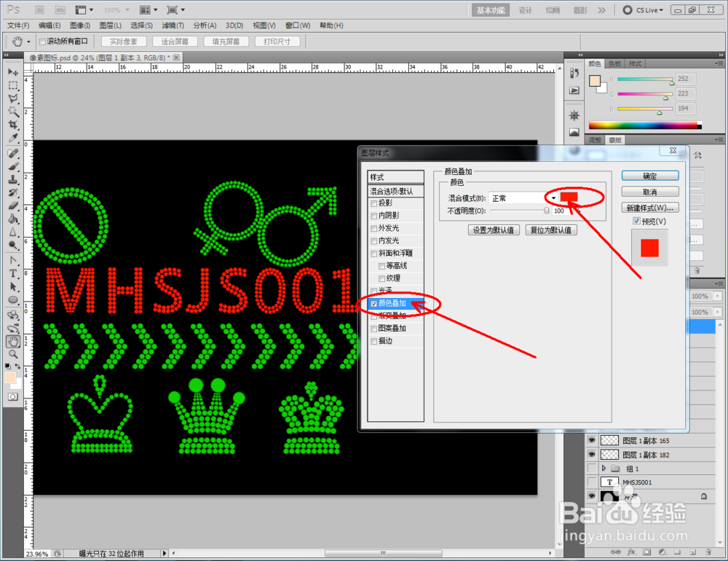Select the Clone Stamp tool

tap(13, 179)
